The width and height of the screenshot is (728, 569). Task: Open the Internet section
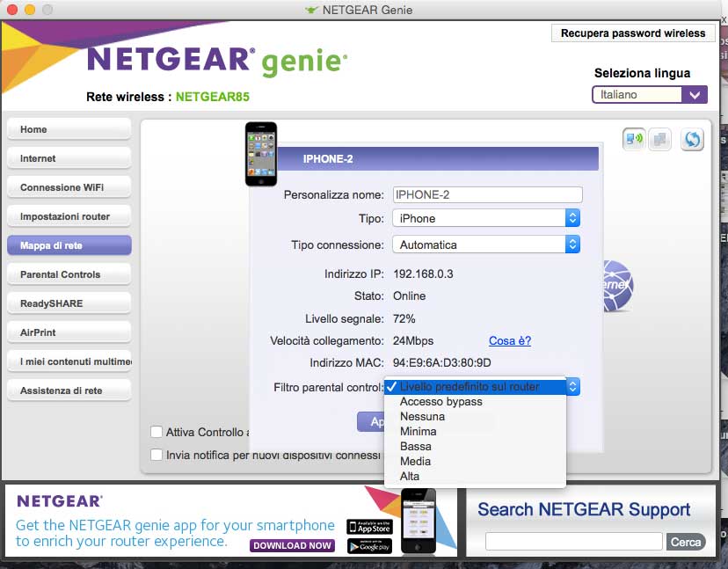(x=69, y=158)
